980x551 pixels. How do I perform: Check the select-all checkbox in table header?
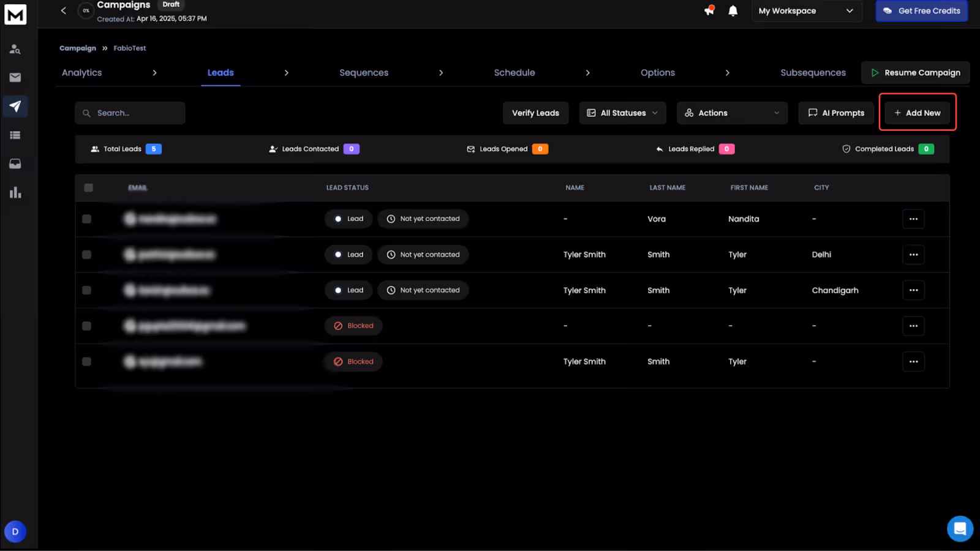point(88,188)
